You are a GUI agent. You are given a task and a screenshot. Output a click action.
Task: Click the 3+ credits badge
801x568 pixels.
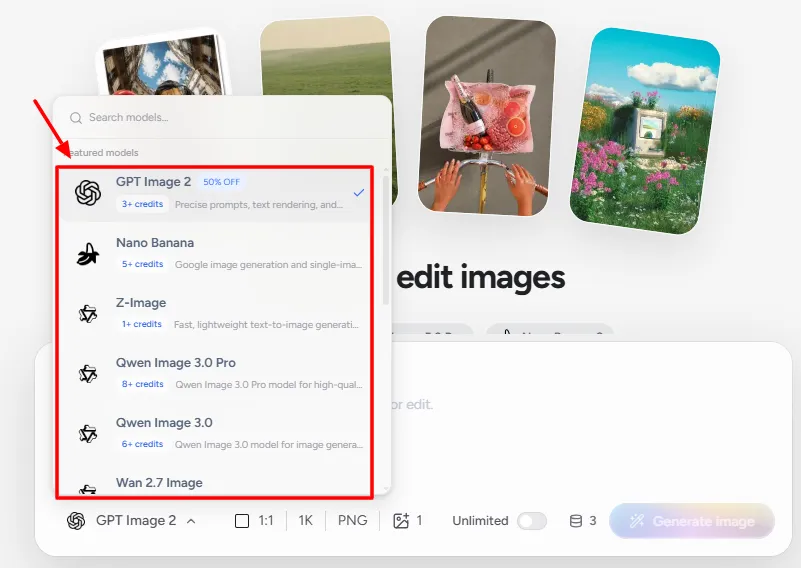click(x=142, y=204)
